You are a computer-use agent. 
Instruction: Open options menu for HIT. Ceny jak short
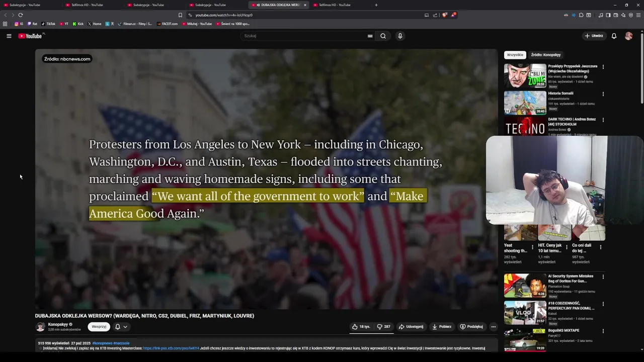click(567, 247)
